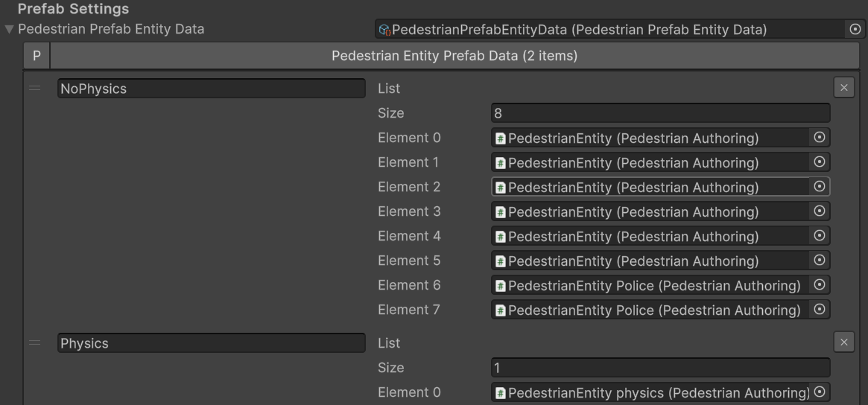868x405 pixels.
Task: Open object picker for NoPhysics Element 0
Action: [820, 137]
